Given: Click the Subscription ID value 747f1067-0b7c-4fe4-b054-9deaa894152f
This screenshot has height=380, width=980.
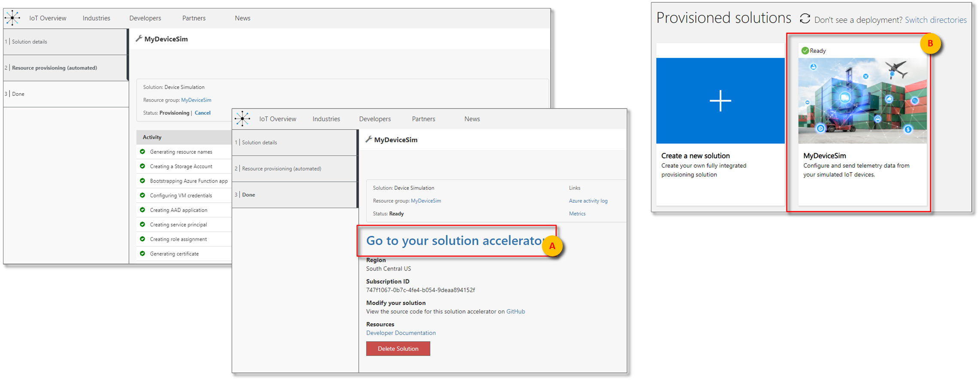Looking at the screenshot, I should [420, 290].
